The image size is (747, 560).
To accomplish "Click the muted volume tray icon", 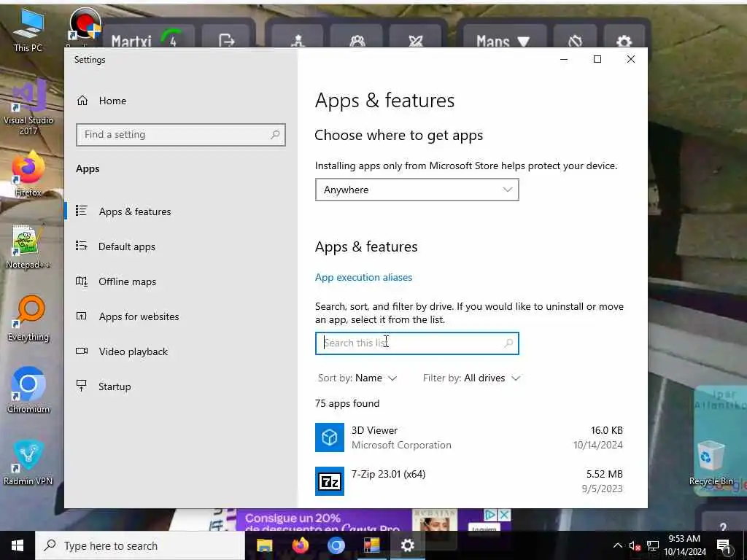I will [x=635, y=545].
